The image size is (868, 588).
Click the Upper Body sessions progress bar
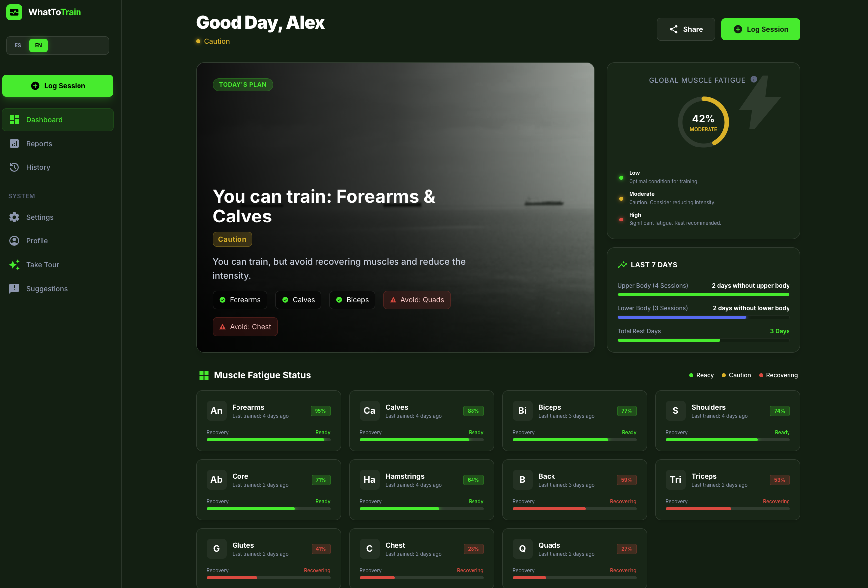[703, 294]
